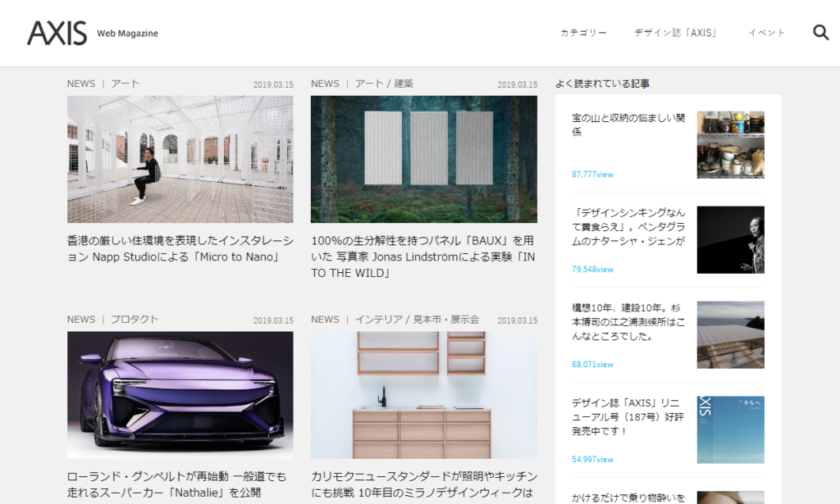Open the blue AXIS magazine cover thumbnail
The width and height of the screenshot is (840, 504).
(731, 429)
